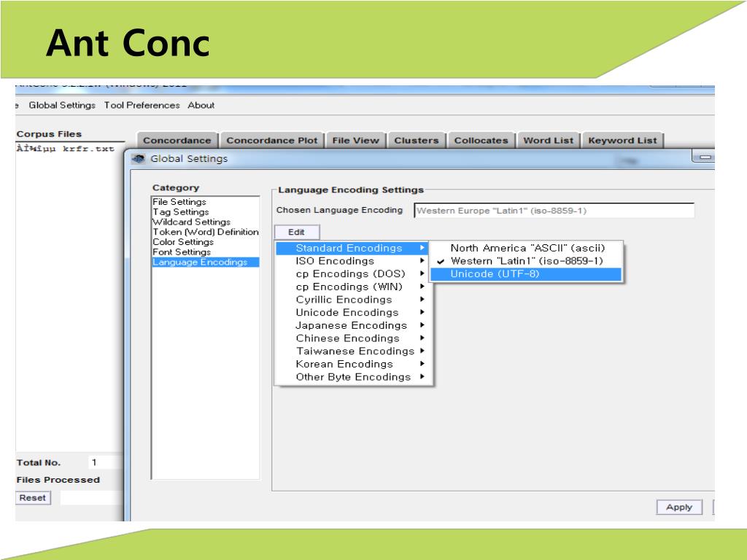
Task: Open the About menu
Action: pyautogui.click(x=201, y=105)
